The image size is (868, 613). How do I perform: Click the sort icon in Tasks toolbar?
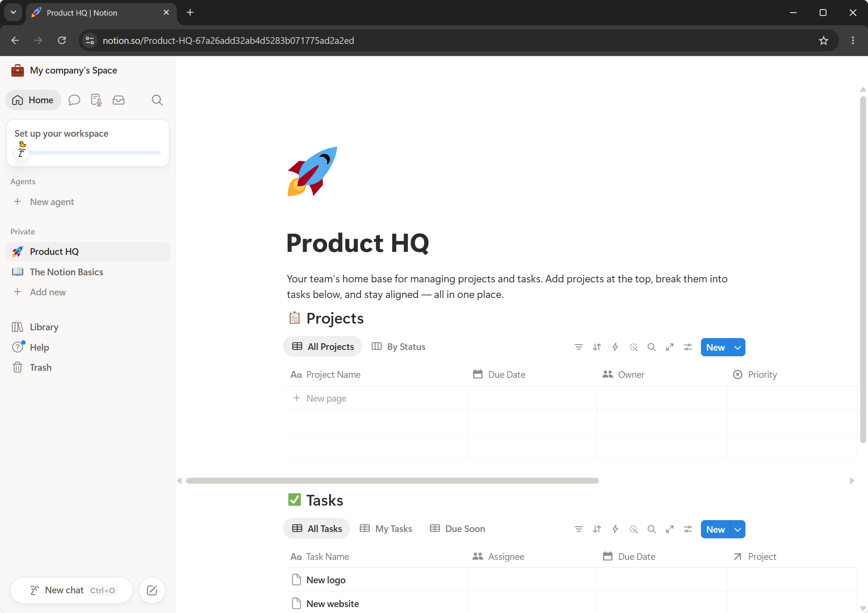coord(597,529)
